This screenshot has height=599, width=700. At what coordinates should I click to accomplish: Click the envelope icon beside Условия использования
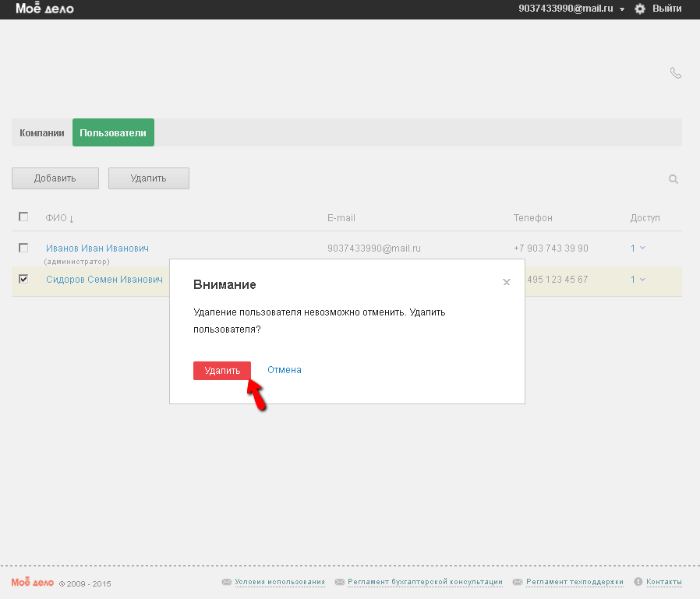[x=227, y=582]
